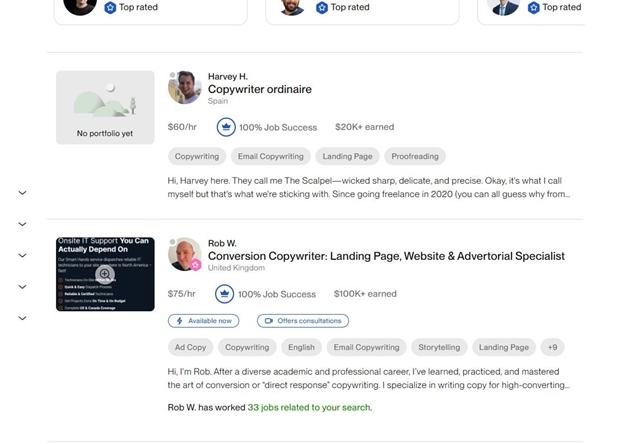Open the Conversion Copywriter title link

coord(386,256)
